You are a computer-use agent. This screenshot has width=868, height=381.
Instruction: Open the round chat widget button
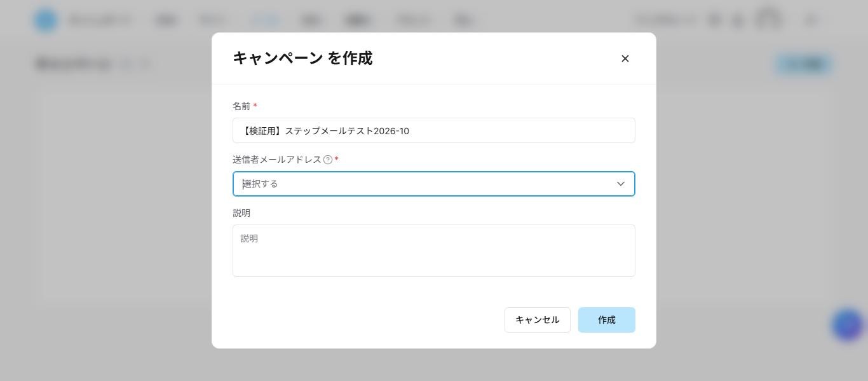pyautogui.click(x=848, y=325)
